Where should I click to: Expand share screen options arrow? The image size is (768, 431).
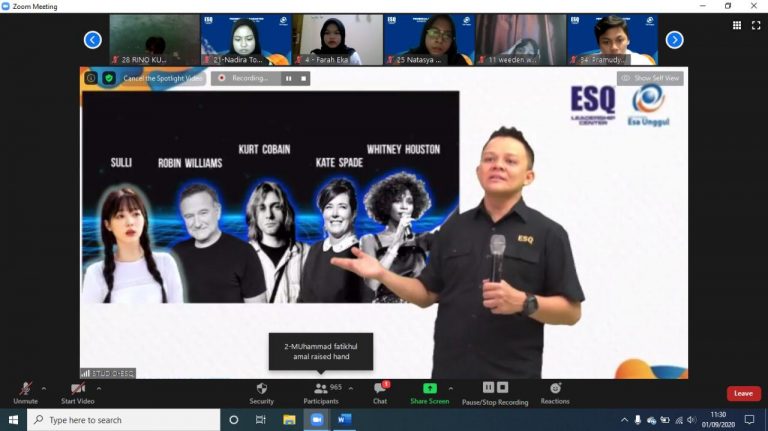(x=451, y=388)
